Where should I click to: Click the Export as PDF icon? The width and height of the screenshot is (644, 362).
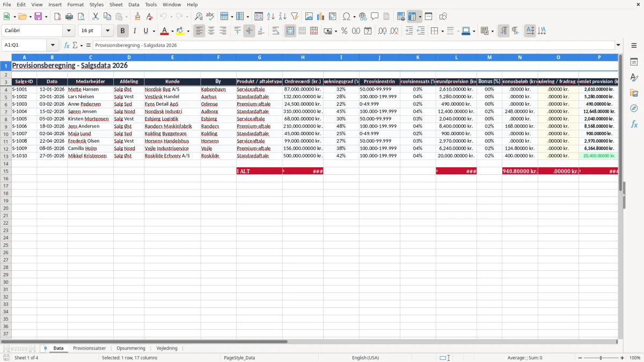57,17
